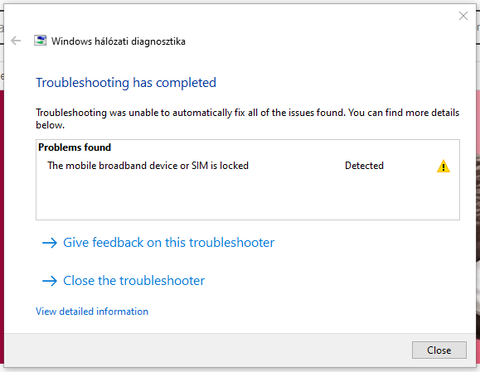
Task: Close the dialog with the X button
Action: (463, 16)
